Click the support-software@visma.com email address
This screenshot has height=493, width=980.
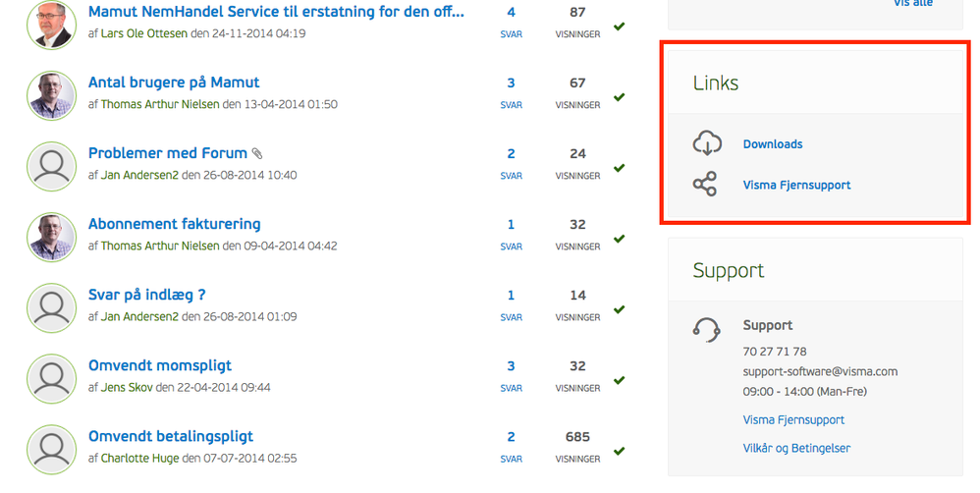pyautogui.click(x=820, y=371)
